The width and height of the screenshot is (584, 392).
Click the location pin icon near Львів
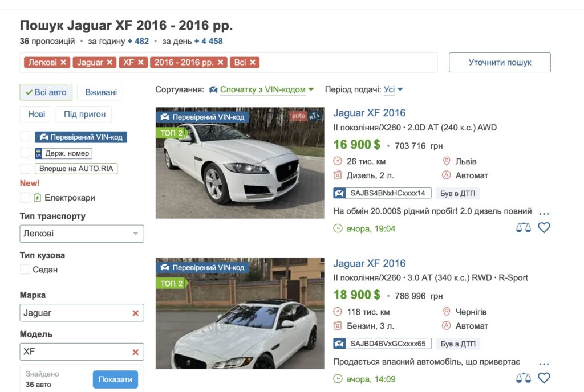[447, 161]
